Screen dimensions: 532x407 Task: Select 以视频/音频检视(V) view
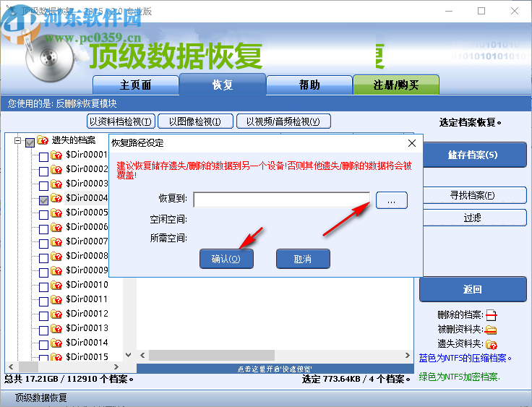pyautogui.click(x=283, y=121)
